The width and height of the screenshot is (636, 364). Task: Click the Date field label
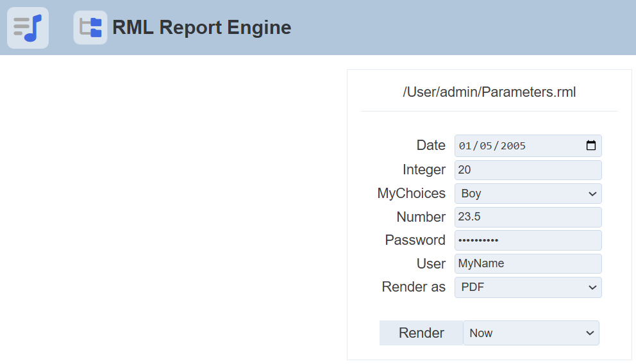pos(431,145)
